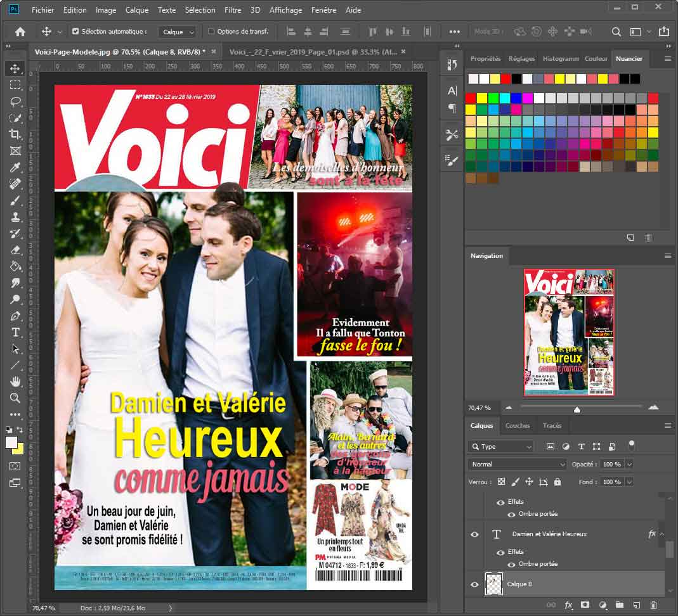This screenshot has height=616, width=678.
Task: Toggle the lowest Ombre portée effect visibility
Action: coord(511,564)
